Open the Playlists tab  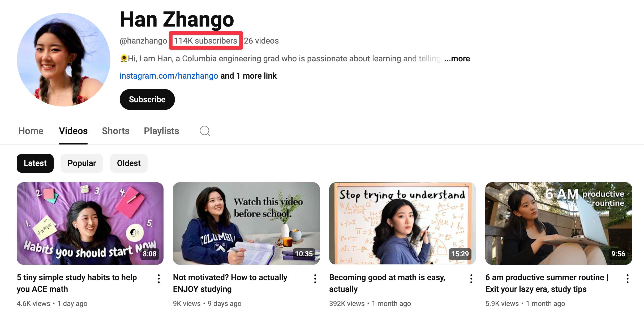pyautogui.click(x=161, y=131)
